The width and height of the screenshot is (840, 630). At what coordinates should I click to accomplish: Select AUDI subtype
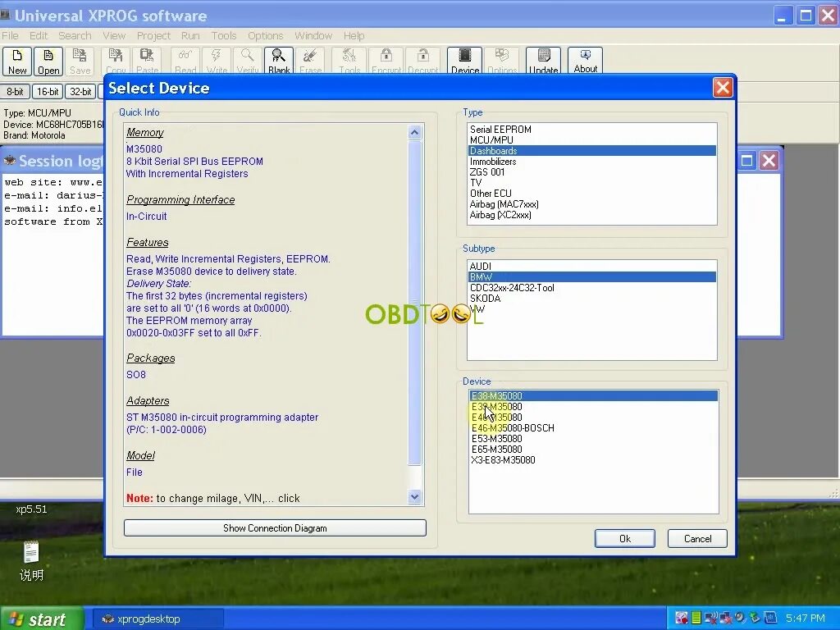click(592, 267)
